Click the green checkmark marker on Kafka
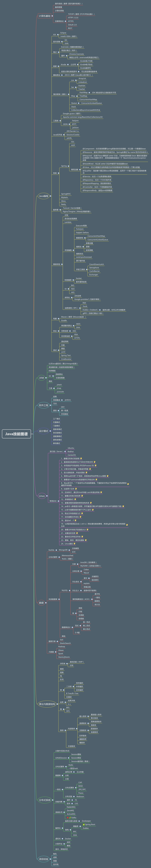Image resolution: width=151 pixels, height=868 pixels. 70,817
